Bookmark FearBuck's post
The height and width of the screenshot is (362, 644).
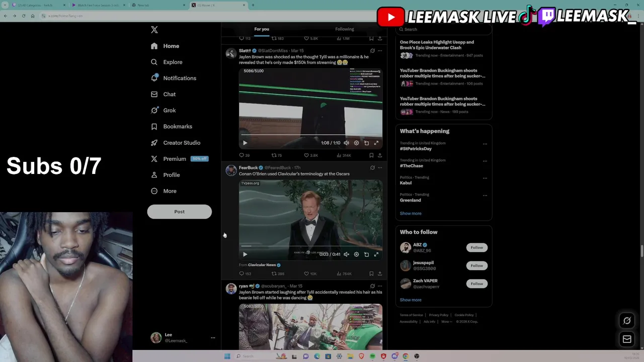coord(371,274)
